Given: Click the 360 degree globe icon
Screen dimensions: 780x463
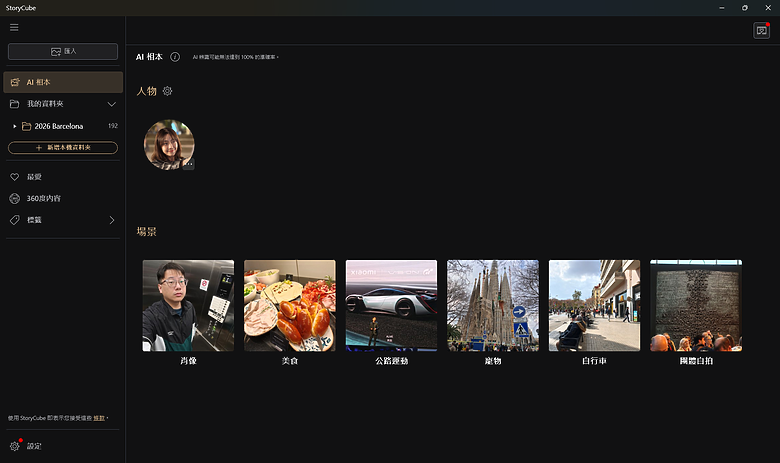Looking at the screenshot, I should click(x=14, y=198).
